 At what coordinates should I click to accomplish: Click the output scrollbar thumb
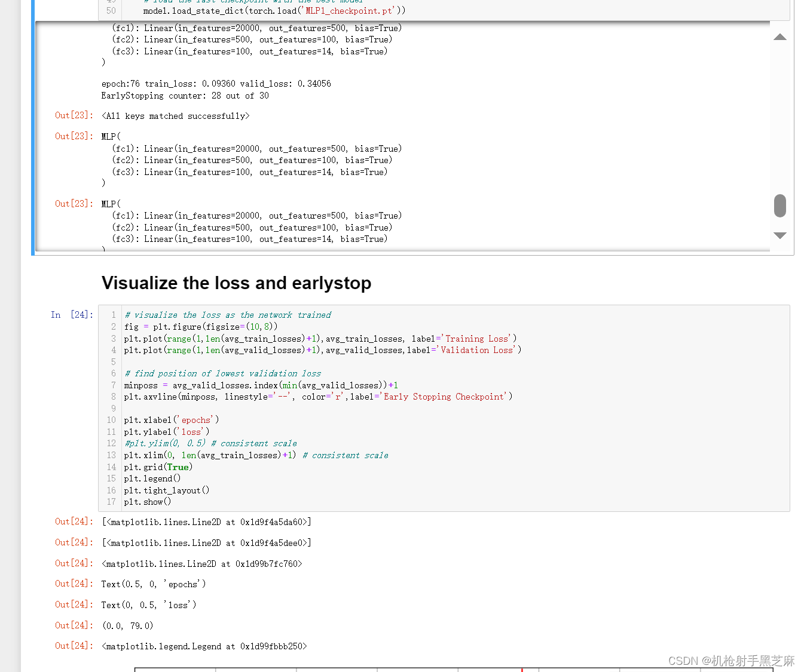779,205
